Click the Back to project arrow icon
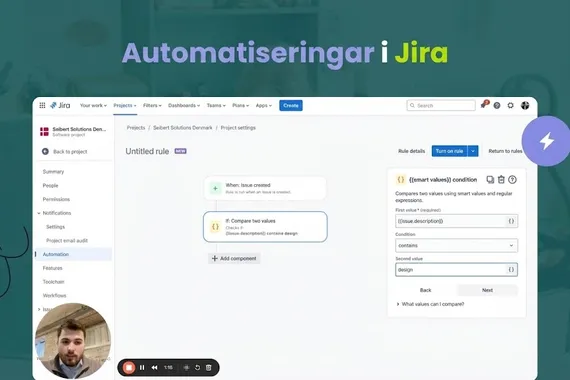Screen dimensions: 570x380 pyautogui.click(x=45, y=151)
